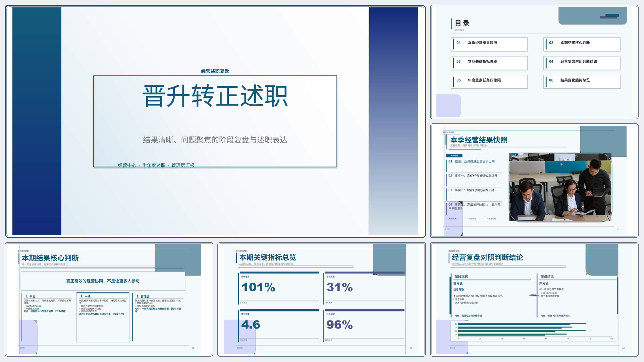The width and height of the screenshot is (644, 362).
Task: Click the 4.6 metric value
Action: coord(251,325)
